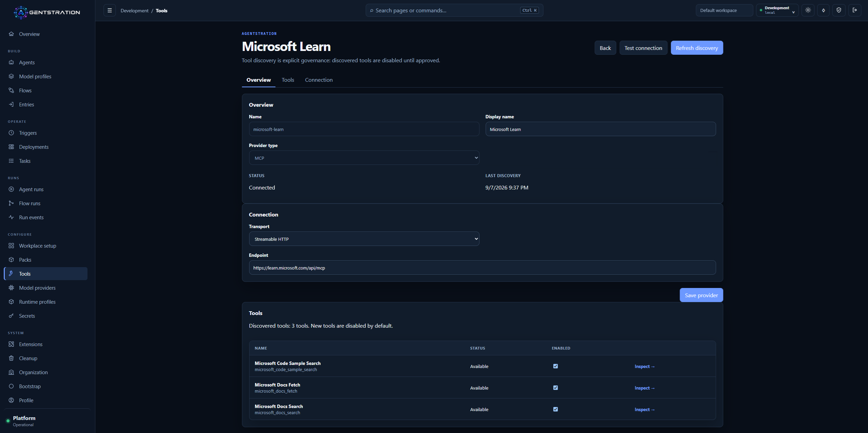Click the Agents icon in sidebar
Viewport: 868px width, 433px height.
pos(11,62)
